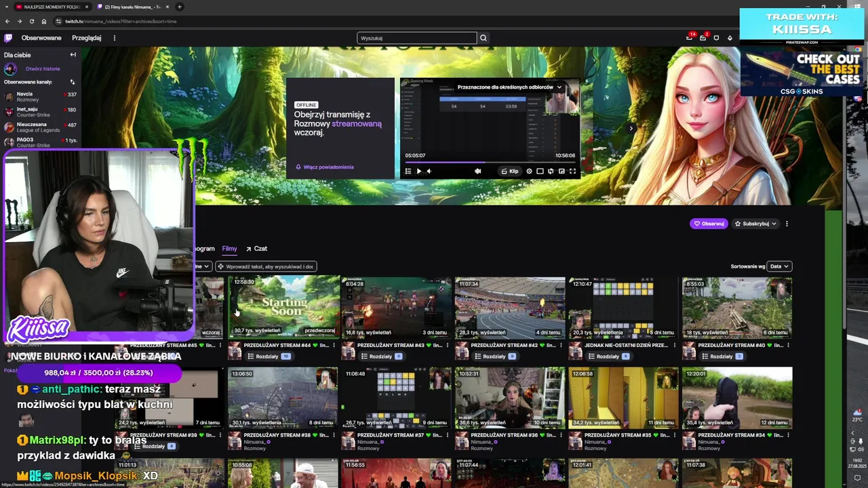Open Obserwowane in top navigation
The height and width of the screenshot is (488, 868).
tap(41, 38)
